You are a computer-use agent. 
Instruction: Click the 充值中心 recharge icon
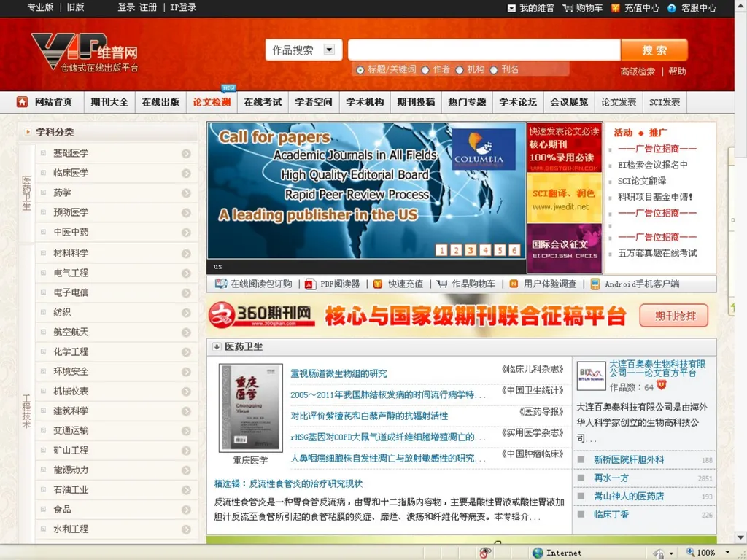(x=616, y=7)
